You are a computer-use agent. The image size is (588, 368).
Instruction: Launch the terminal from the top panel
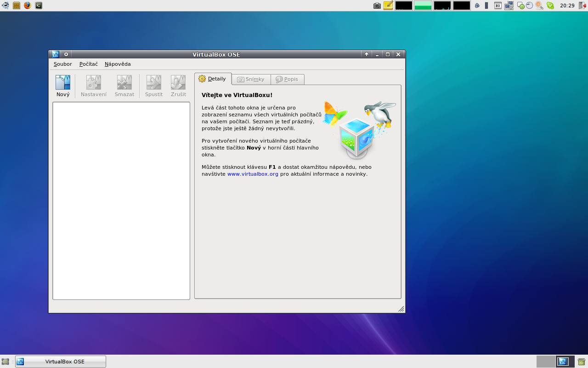point(39,6)
